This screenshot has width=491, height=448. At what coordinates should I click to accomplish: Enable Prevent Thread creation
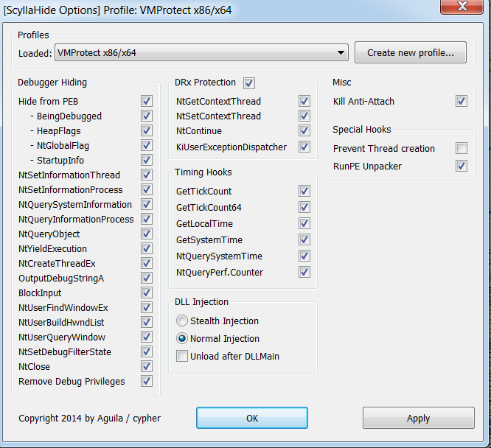point(462,148)
